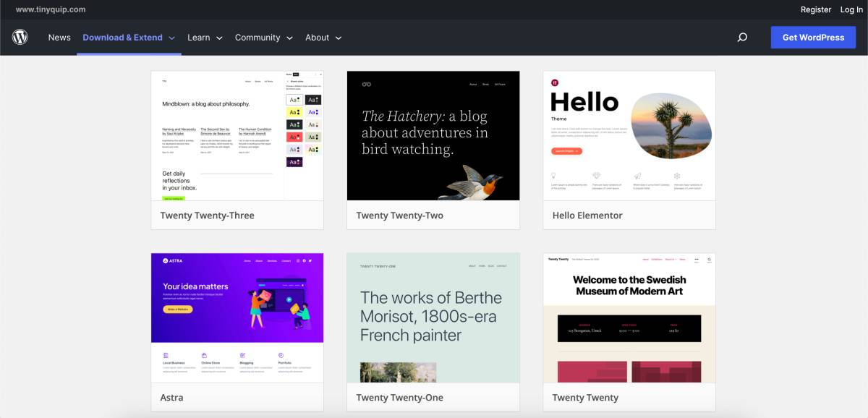
Task: Click the Log In link
Action: click(x=851, y=9)
